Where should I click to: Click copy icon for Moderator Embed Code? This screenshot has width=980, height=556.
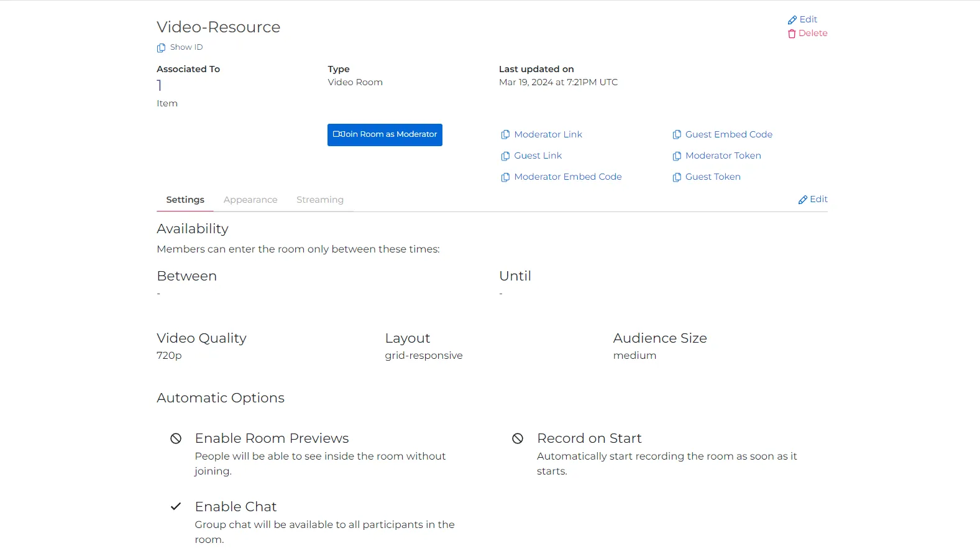point(505,177)
